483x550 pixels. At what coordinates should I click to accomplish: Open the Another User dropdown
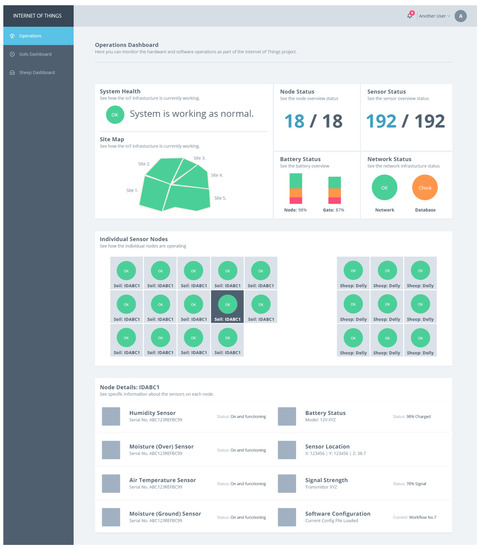tap(434, 16)
